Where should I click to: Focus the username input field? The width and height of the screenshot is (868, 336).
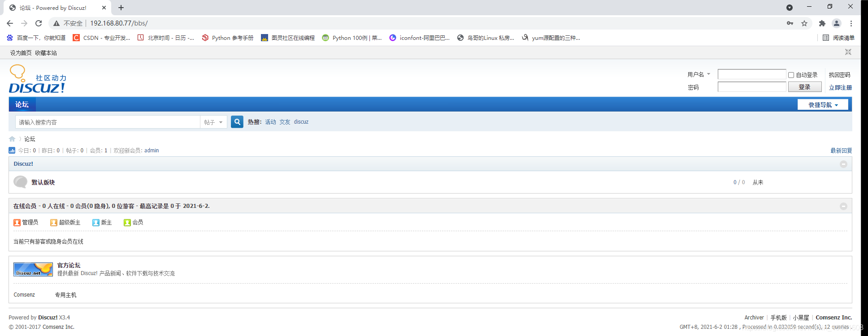(752, 74)
